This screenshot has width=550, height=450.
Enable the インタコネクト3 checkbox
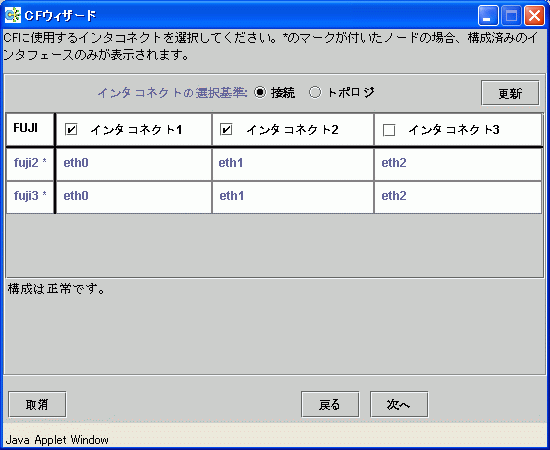point(389,130)
